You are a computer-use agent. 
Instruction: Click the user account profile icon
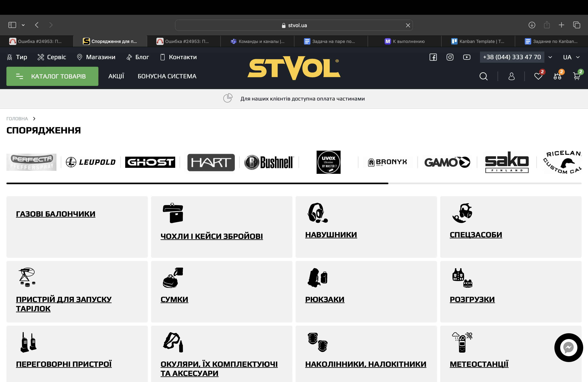tap(511, 76)
